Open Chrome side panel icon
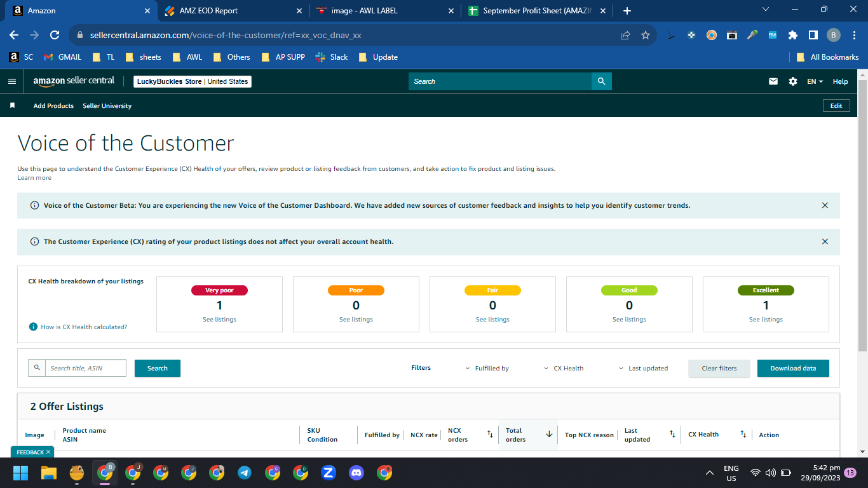 813,36
